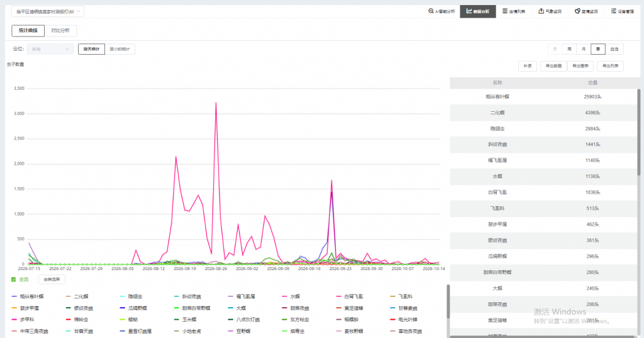Toggle the 全选 select-all checkbox

point(14,280)
